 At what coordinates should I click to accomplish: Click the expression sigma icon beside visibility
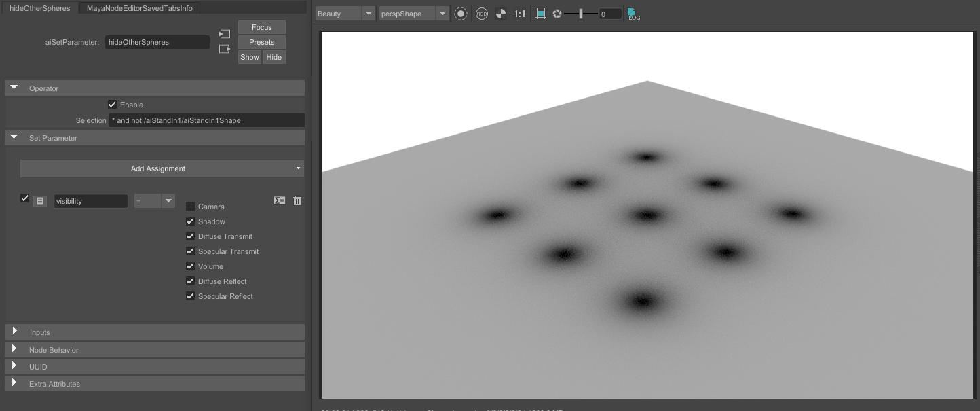(279, 200)
